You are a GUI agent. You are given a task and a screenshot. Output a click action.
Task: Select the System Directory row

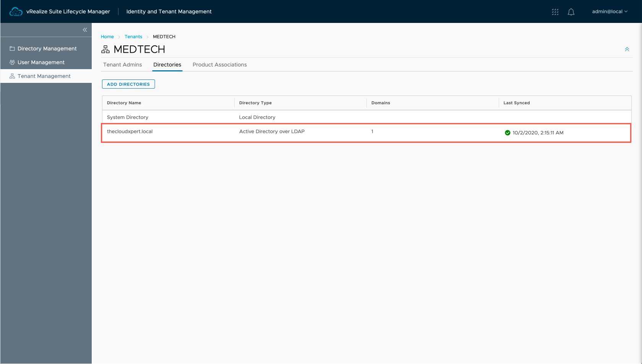click(128, 117)
